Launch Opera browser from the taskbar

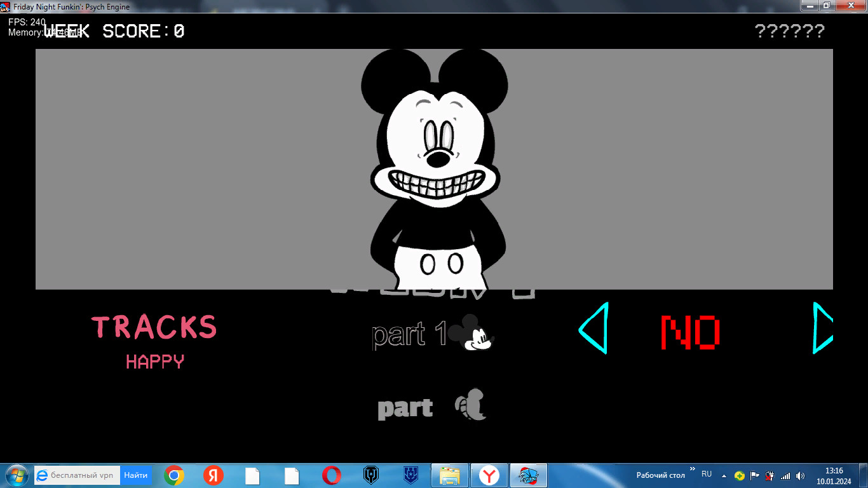tap(332, 475)
